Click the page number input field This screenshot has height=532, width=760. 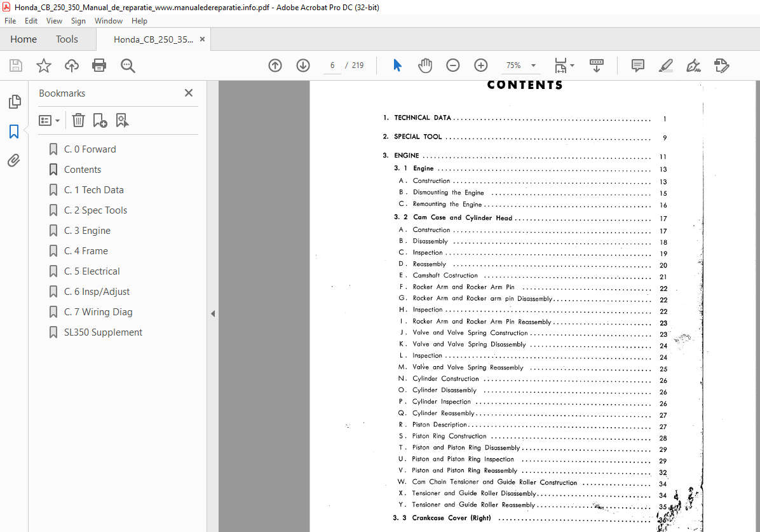point(332,65)
